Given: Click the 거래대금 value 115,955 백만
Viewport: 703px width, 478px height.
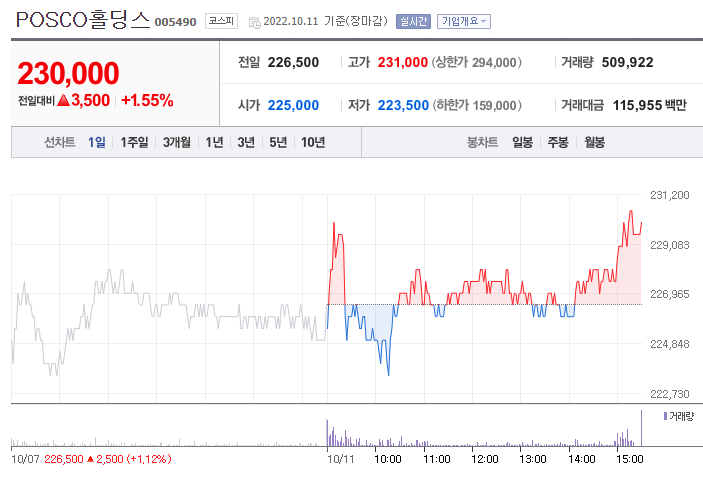Looking at the screenshot, I should point(650,105).
